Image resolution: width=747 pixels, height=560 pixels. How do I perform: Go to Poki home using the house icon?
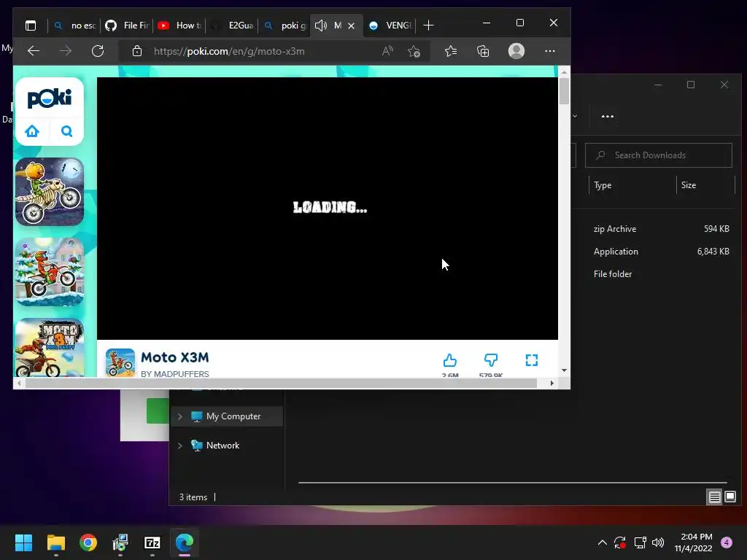click(32, 131)
